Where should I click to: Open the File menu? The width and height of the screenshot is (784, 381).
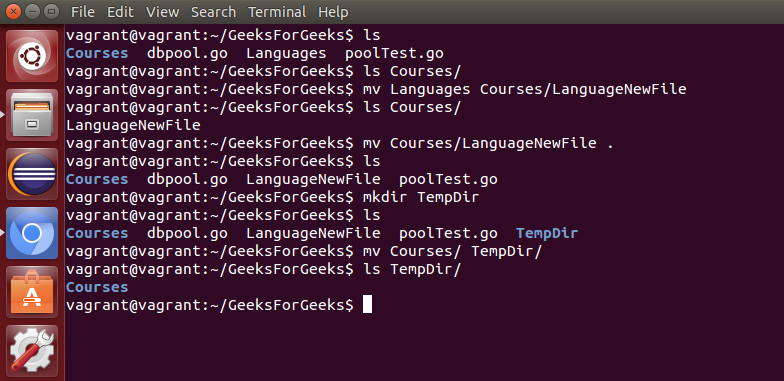pos(82,12)
